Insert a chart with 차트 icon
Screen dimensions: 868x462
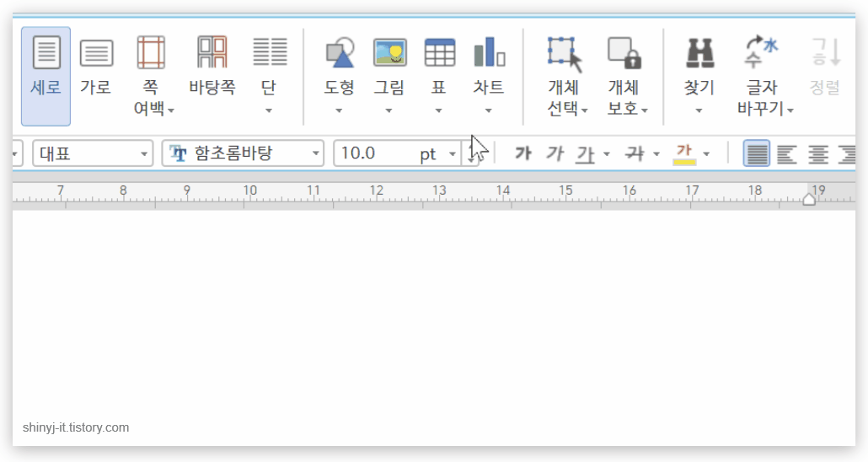[489, 52]
